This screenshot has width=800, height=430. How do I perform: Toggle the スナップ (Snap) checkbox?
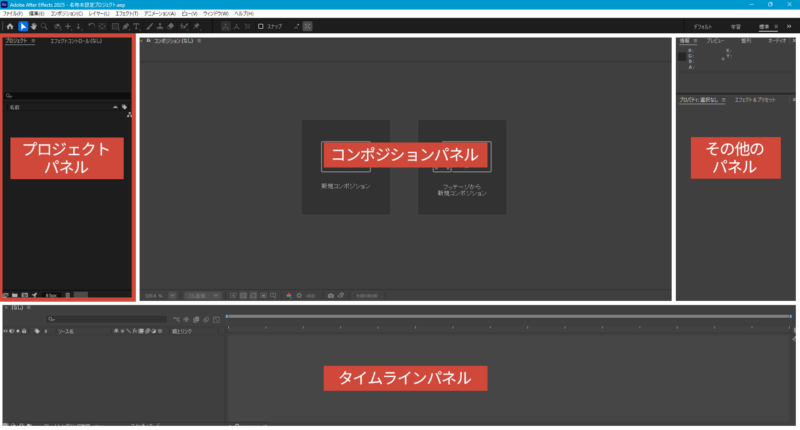click(261, 27)
